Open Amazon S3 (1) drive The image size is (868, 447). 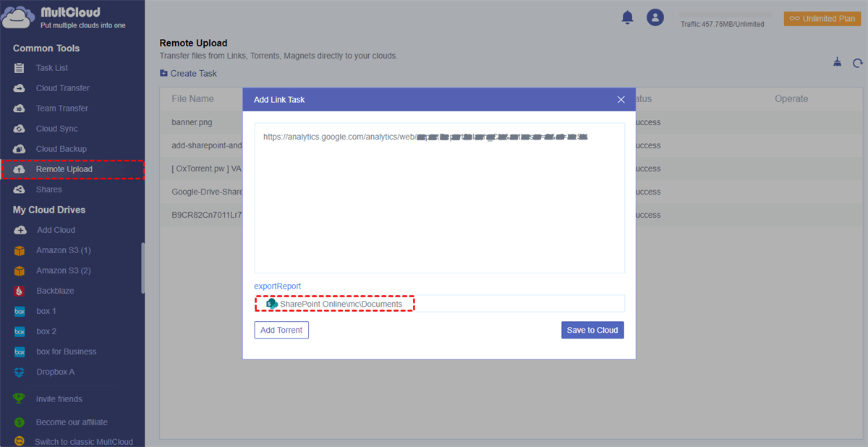pyautogui.click(x=64, y=250)
